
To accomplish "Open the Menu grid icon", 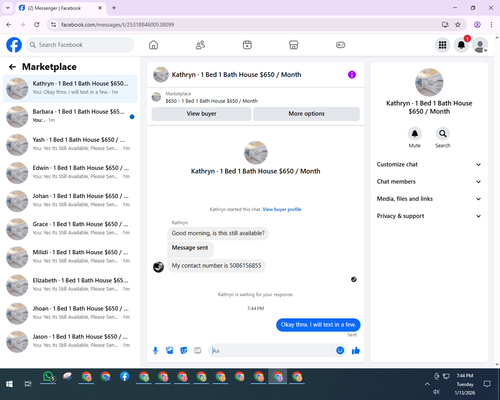I will pos(442,45).
